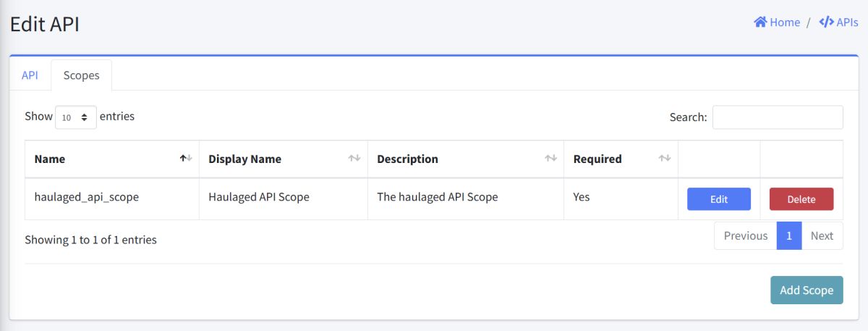Screen dimensions: 868x331
Task: Sort by Required column arrow icon
Action: tap(665, 159)
